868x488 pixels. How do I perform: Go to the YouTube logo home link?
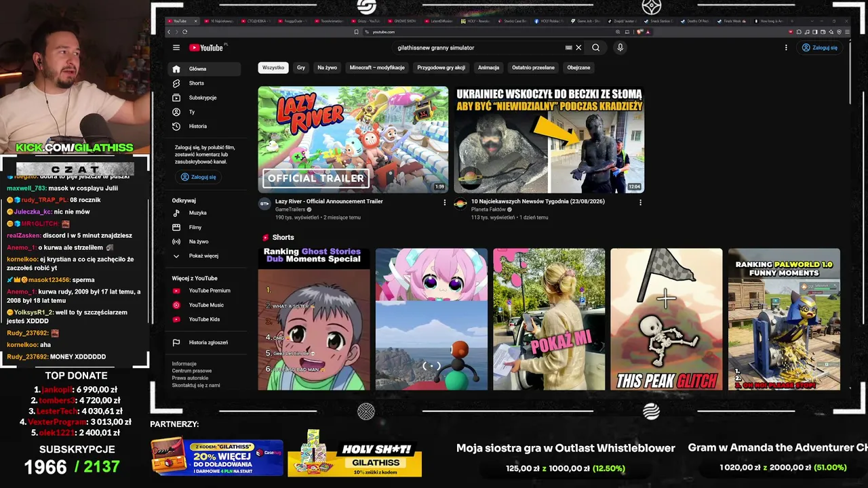tap(206, 47)
